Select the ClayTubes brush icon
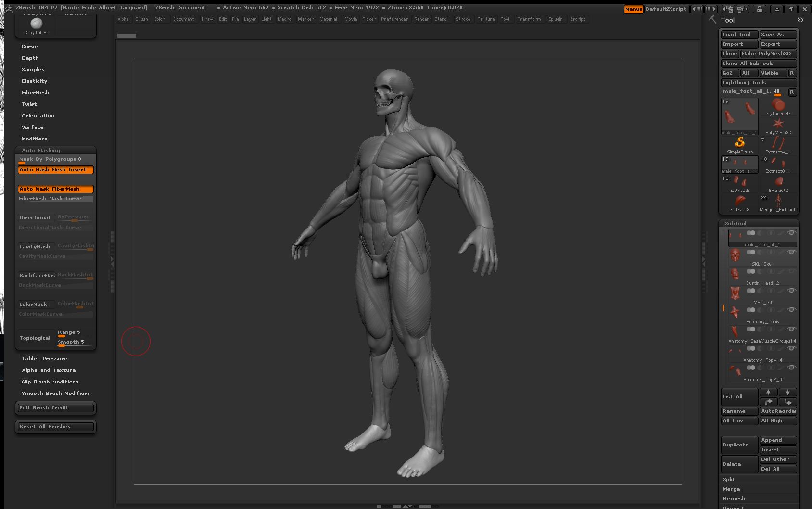 36,24
